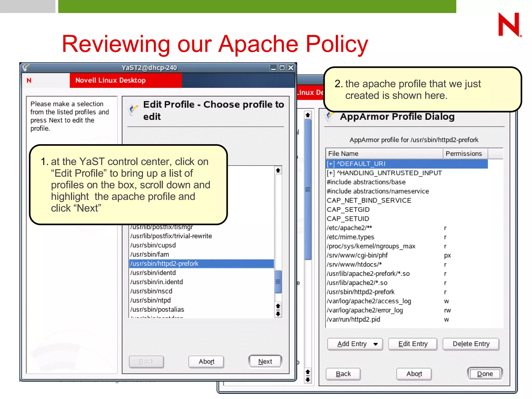Viewport: 532px width, 399px height.
Task: Expand the ^HANDLING_UNTRUSTED_INPUT entry
Action: click(331, 173)
